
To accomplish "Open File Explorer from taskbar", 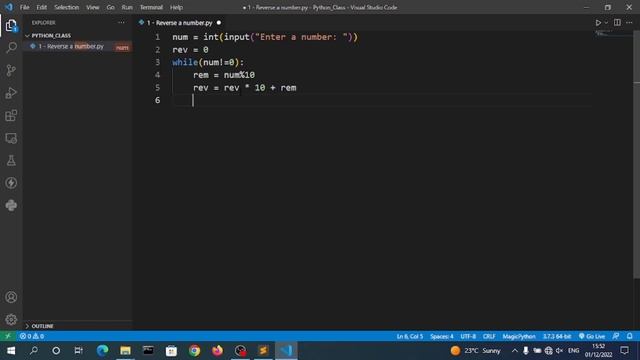I will coord(125,351).
